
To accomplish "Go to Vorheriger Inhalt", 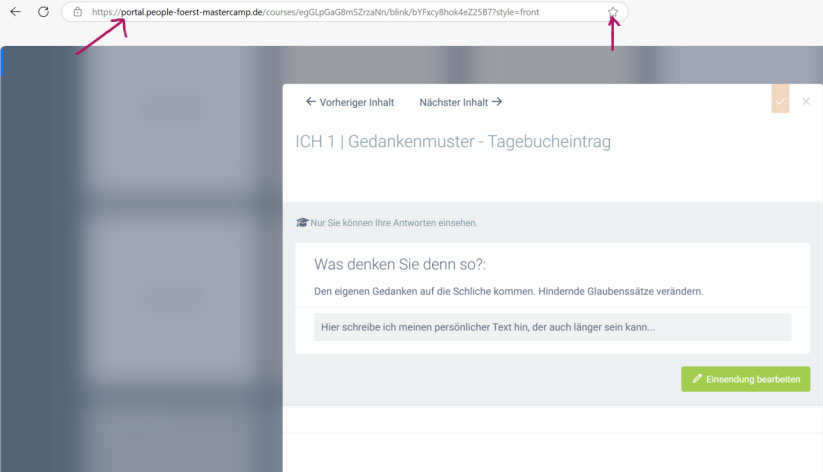I will click(x=356, y=102).
